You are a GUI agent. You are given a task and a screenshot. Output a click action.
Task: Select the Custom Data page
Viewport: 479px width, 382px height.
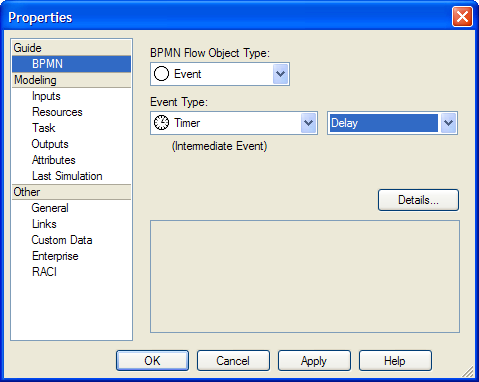coord(62,240)
